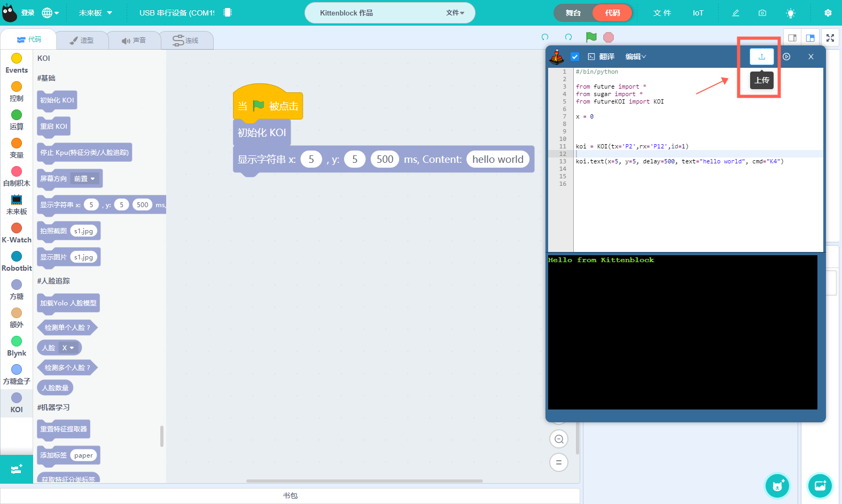Open the 书包 backpack bar

pos(290,495)
